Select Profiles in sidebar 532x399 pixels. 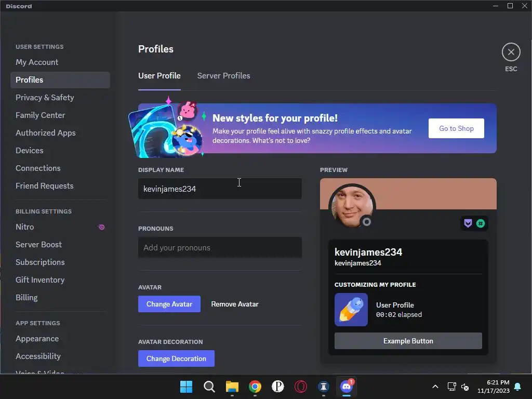click(x=60, y=79)
